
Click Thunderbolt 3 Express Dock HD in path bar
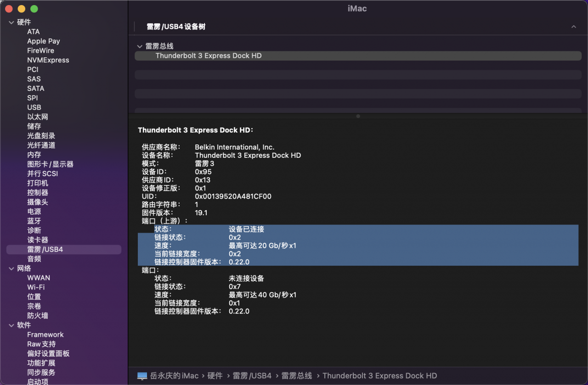click(x=379, y=376)
